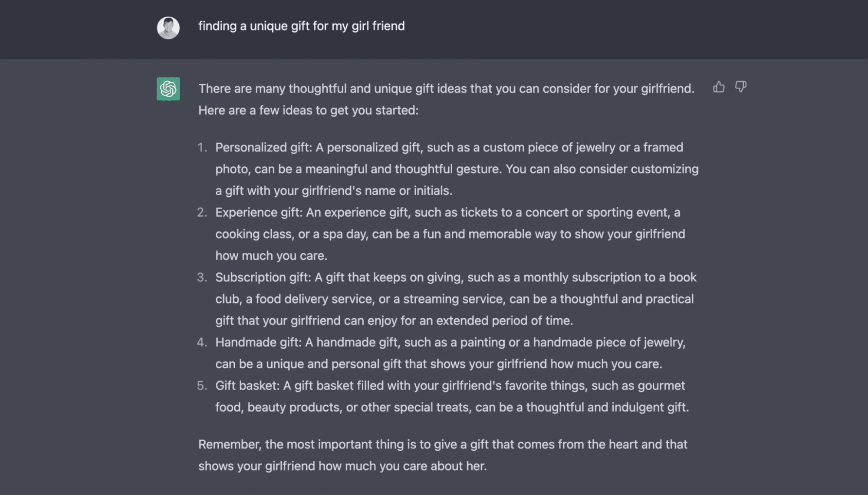
Task: Click the "Handmade gift:" list heading
Action: [258, 343]
